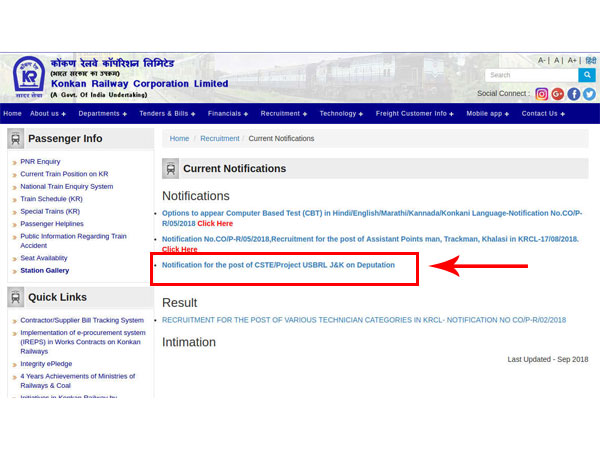
Task: Expand the Technology menu
Action: click(x=341, y=114)
